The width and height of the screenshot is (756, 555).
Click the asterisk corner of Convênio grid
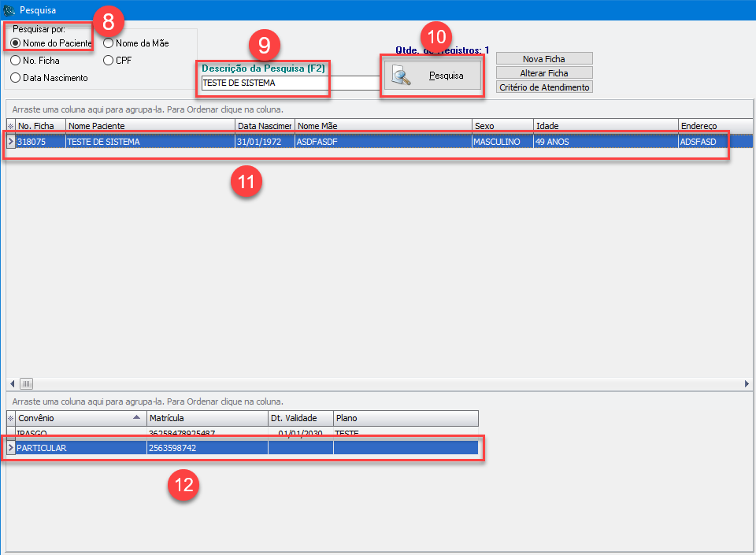11,418
